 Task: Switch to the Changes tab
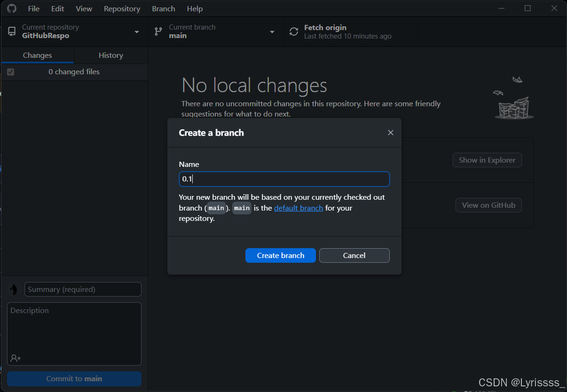pos(38,55)
